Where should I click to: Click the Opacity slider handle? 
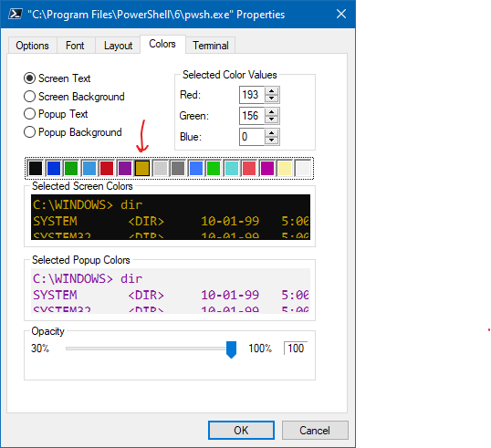(231, 349)
